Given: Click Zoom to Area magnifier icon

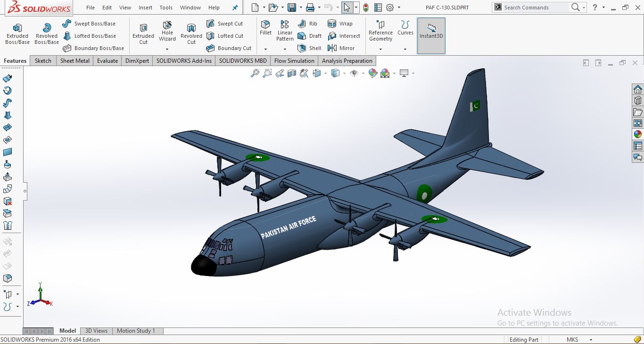Looking at the screenshot, I should (x=267, y=73).
